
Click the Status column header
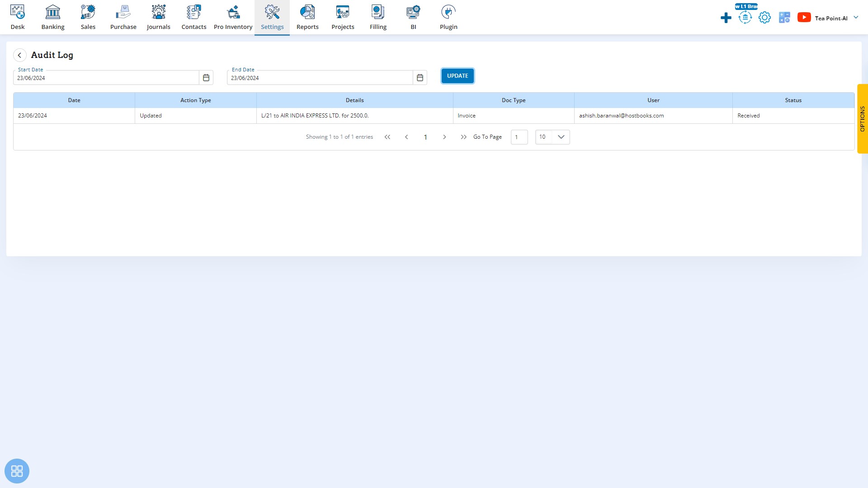(793, 100)
